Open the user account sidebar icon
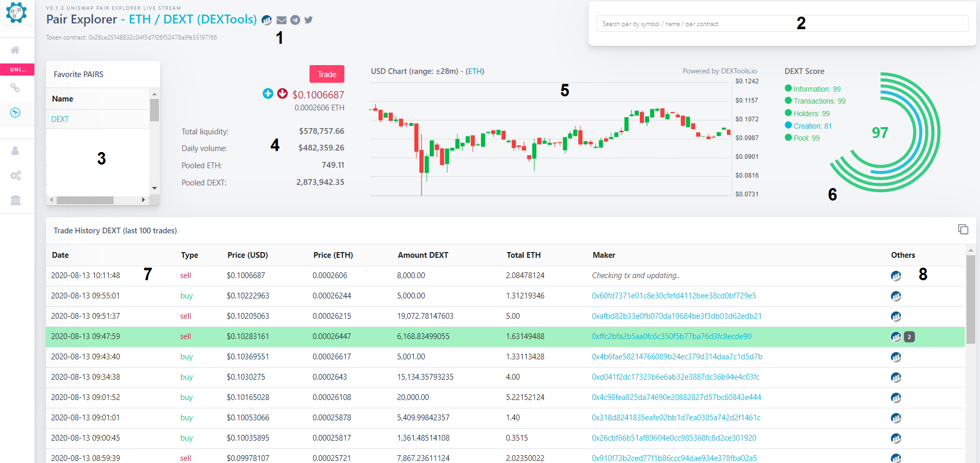Screen dimensions: 980x463 pos(16,151)
